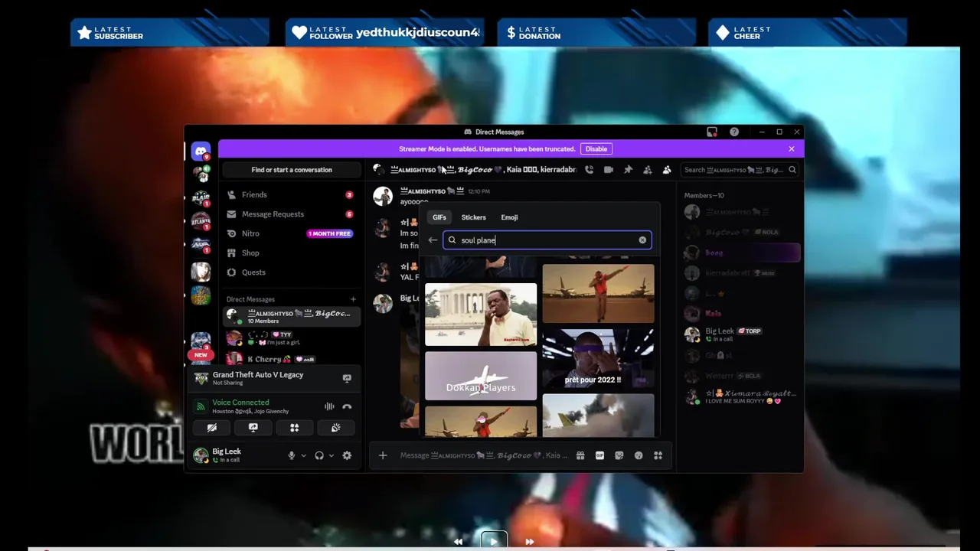Viewport: 980px width, 551px height.
Task: Share your screen in voice panel
Action: [253, 428]
